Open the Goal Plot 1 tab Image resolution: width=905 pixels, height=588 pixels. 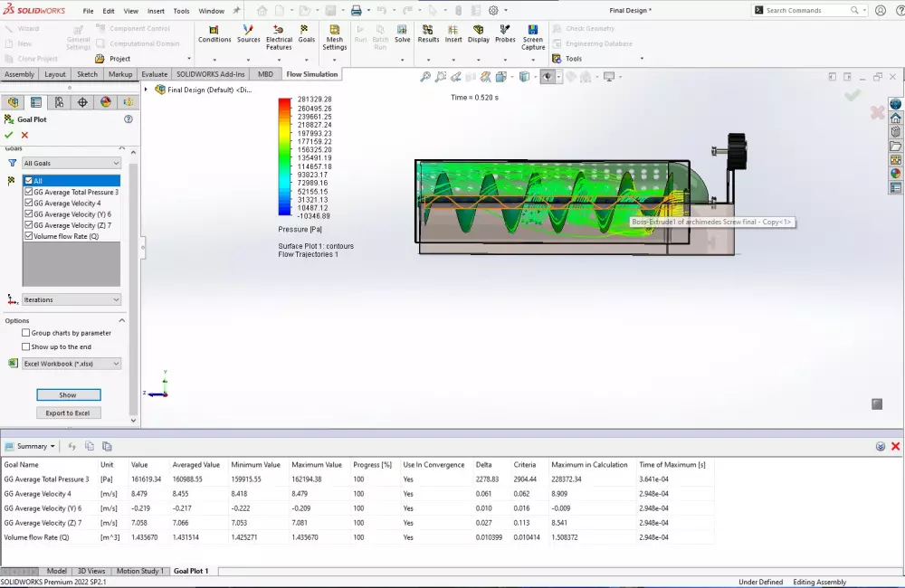click(191, 571)
